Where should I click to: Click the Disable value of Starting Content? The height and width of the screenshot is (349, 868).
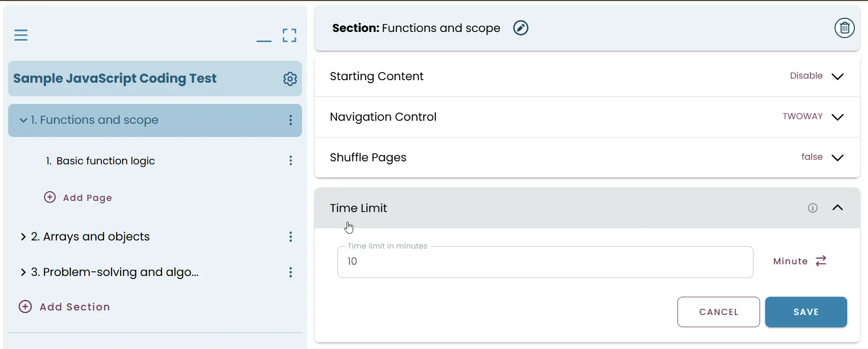point(806,76)
